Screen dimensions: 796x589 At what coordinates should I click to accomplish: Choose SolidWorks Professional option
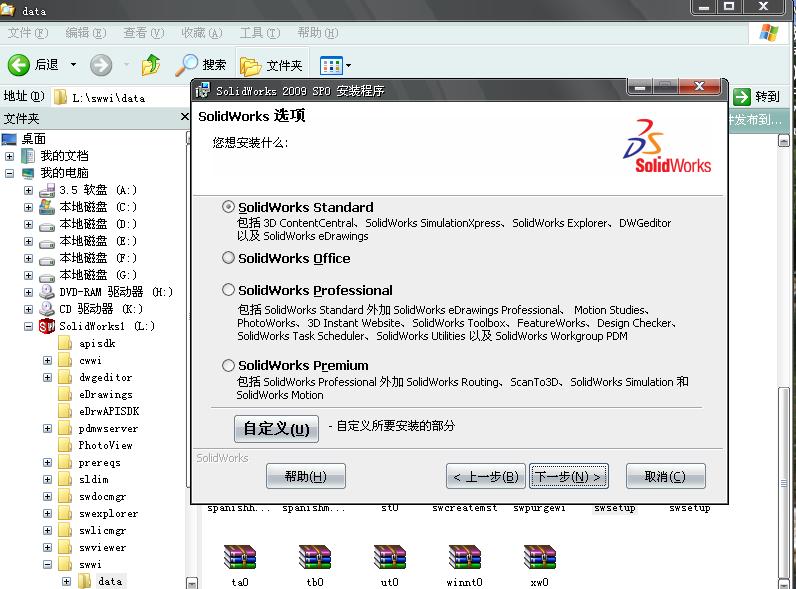point(228,290)
